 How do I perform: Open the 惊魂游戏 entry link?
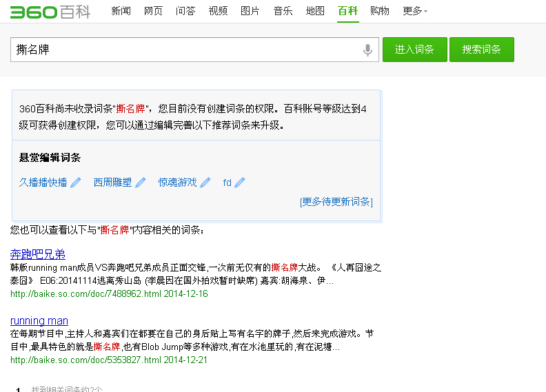pyautogui.click(x=178, y=183)
